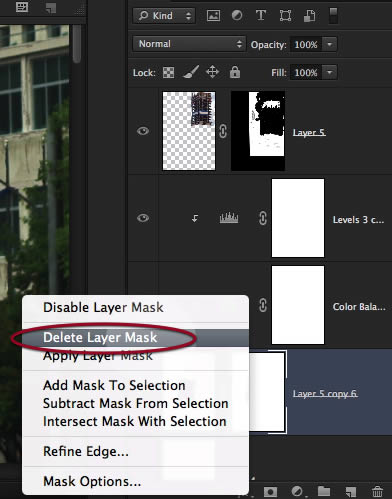Click the Levels 3 c... layer name
Screen dimensions: 392x499
(358, 220)
